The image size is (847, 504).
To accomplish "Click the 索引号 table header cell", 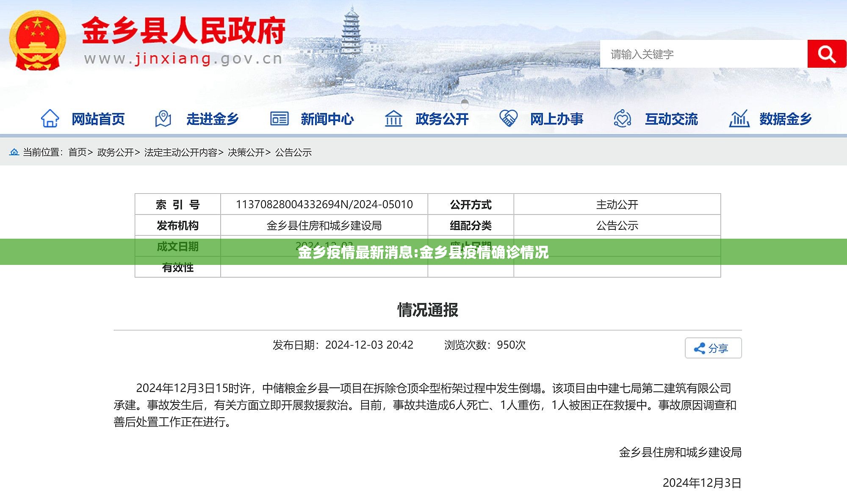I will [x=178, y=204].
